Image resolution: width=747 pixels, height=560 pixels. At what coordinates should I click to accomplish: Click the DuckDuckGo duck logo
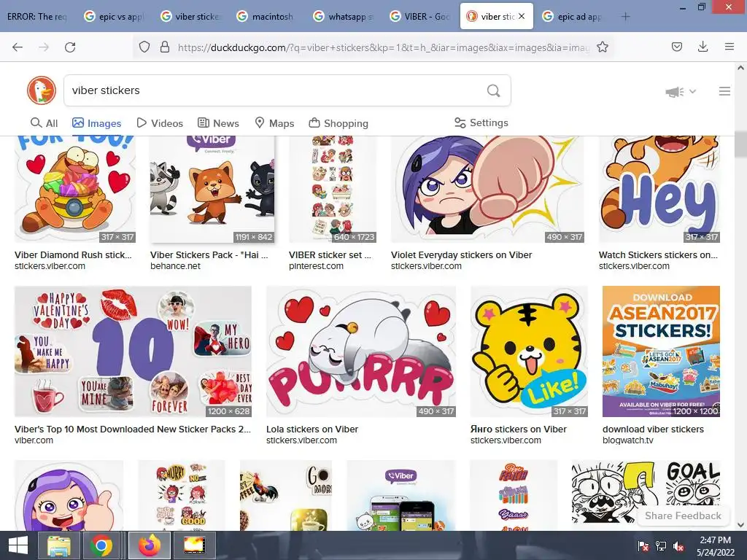[42, 90]
